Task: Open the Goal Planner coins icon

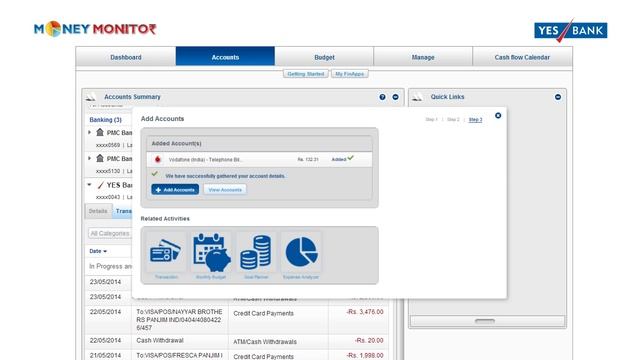Action: click(256, 251)
